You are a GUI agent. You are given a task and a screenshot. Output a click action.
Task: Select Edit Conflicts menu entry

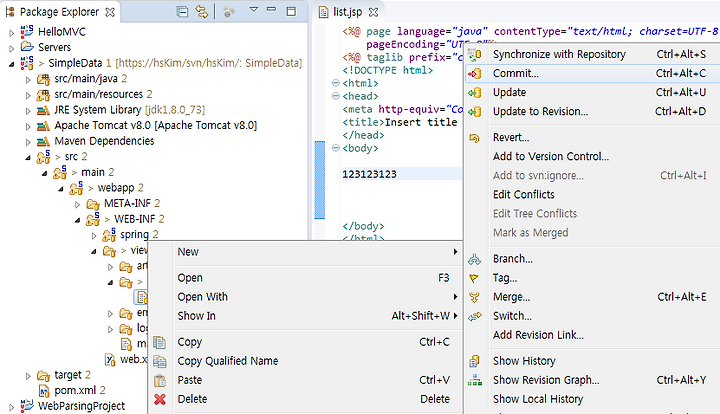click(x=592, y=195)
